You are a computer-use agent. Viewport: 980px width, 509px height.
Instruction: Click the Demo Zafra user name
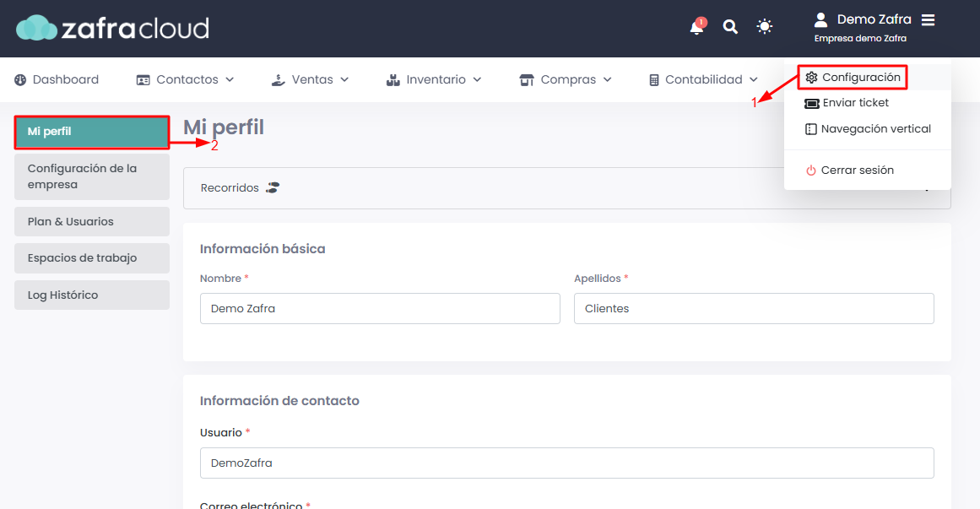(874, 20)
